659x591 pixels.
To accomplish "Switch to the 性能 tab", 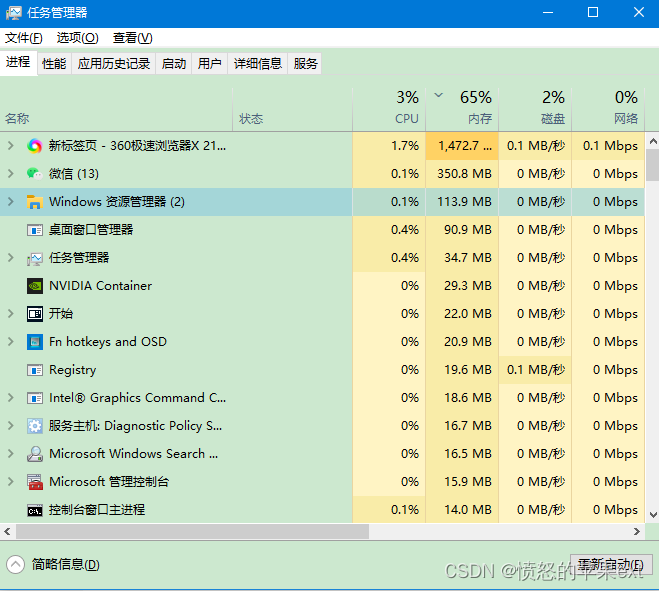I will (x=54, y=64).
